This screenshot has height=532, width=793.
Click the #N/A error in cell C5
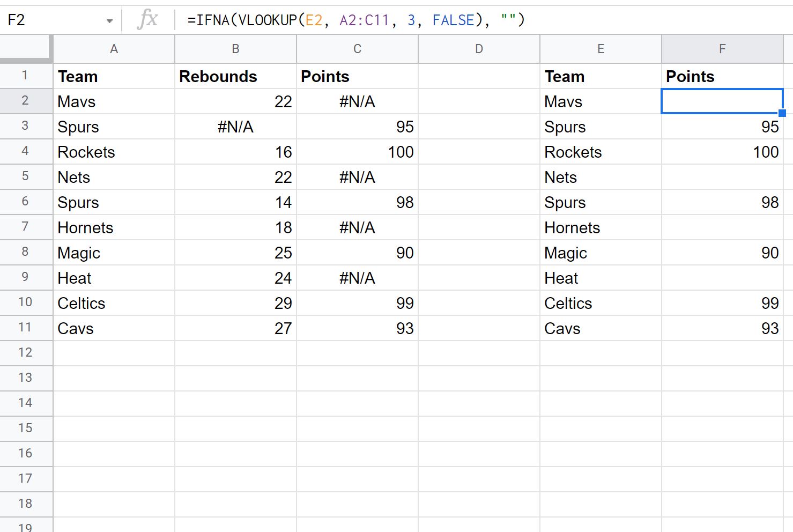357,178
